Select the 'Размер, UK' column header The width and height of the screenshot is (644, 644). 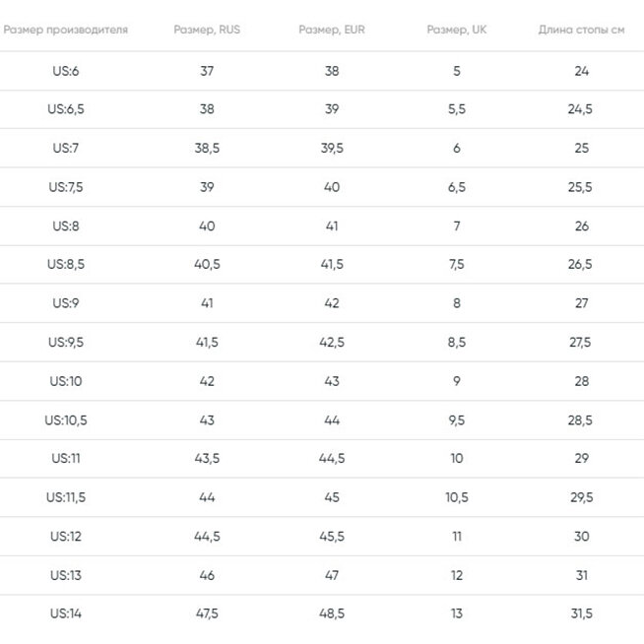click(x=457, y=30)
